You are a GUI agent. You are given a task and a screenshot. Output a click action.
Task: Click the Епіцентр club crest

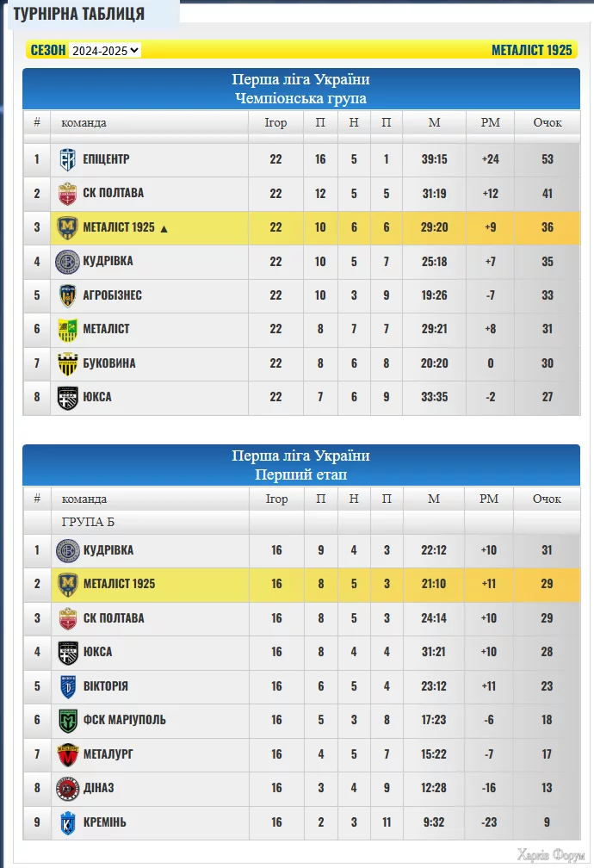tap(67, 159)
